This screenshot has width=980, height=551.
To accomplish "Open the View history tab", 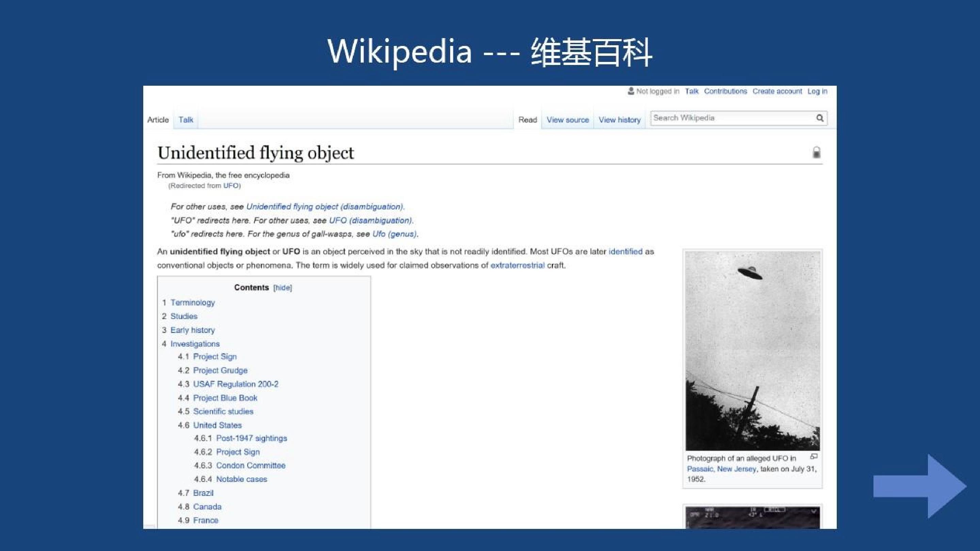I will pos(620,120).
